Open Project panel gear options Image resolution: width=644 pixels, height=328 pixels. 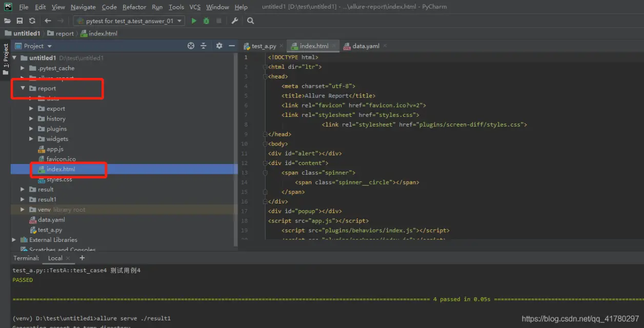point(219,46)
